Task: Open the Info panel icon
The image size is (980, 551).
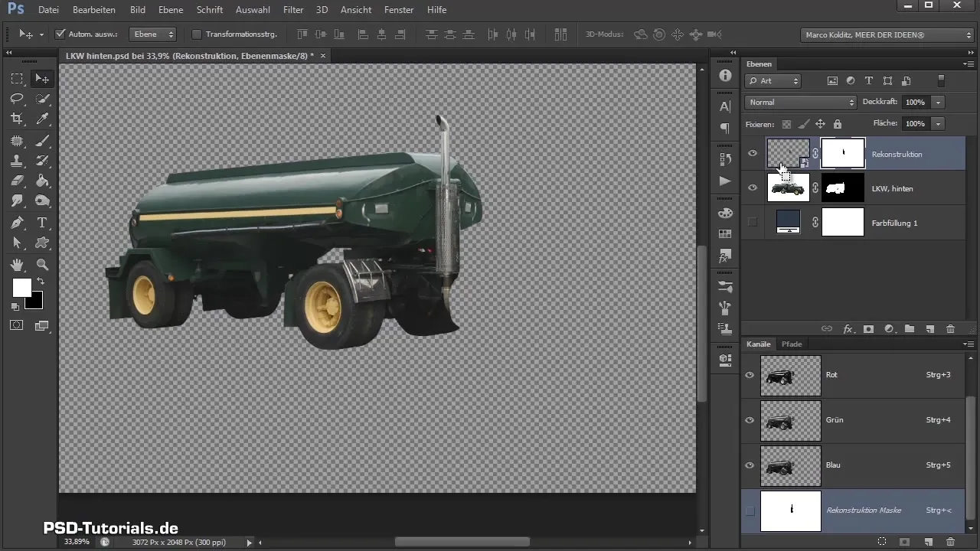Action: tap(725, 76)
